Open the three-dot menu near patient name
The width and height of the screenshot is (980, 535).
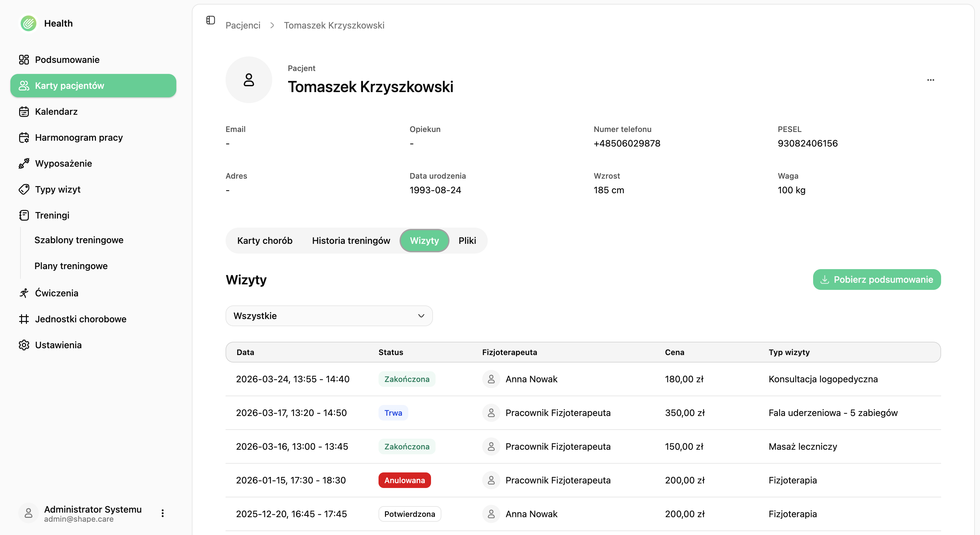[931, 80]
